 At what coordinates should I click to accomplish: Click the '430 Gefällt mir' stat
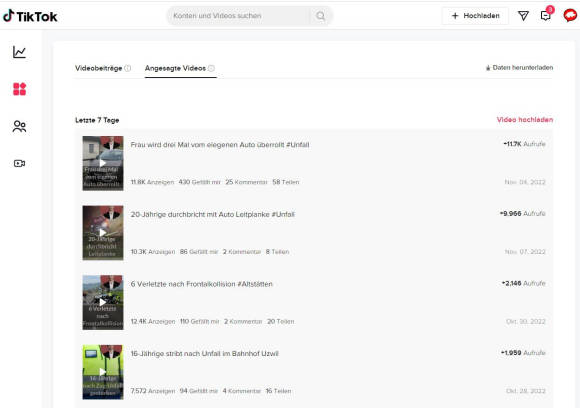point(199,182)
